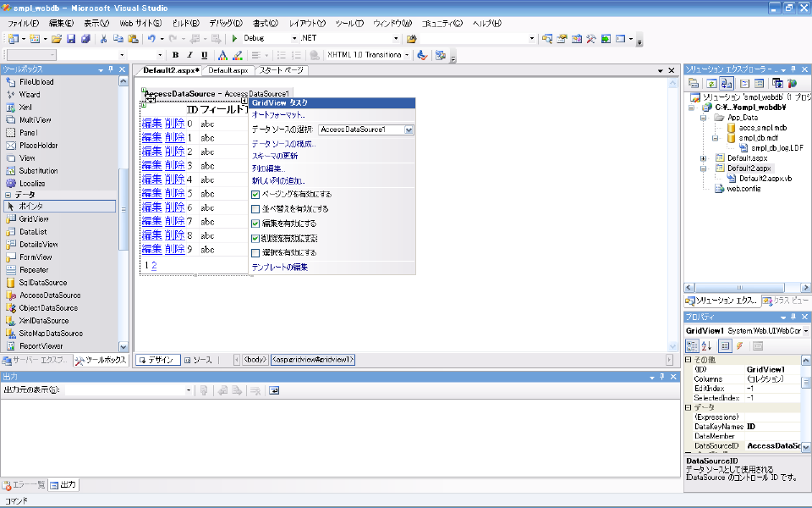
Task: Click the スキーマの更新 link
Action: [274, 156]
